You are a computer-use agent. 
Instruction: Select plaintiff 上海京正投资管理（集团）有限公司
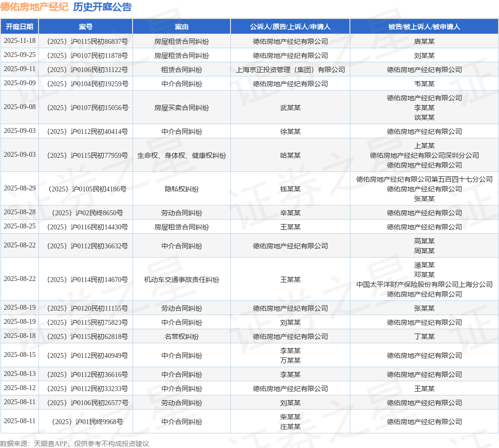pyautogui.click(x=290, y=70)
